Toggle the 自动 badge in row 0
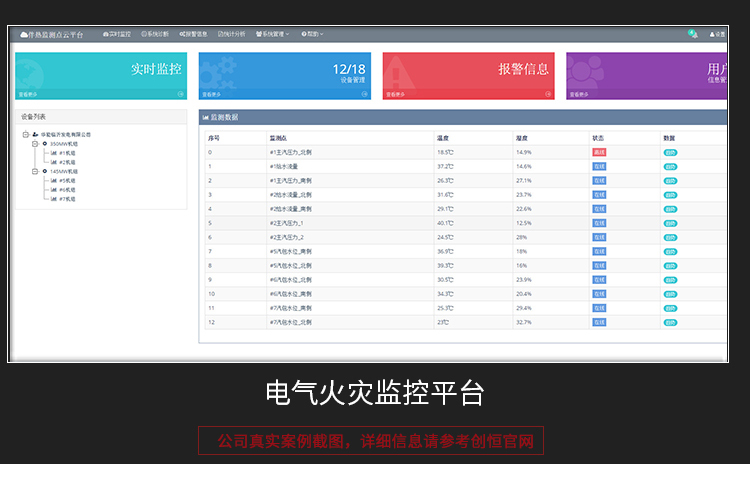Viewport: 750px width, 494px height. pos(670,153)
